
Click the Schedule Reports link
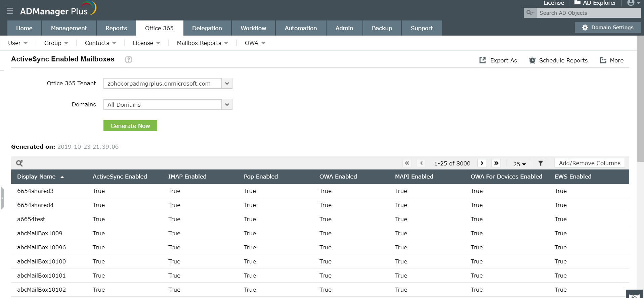tap(563, 60)
